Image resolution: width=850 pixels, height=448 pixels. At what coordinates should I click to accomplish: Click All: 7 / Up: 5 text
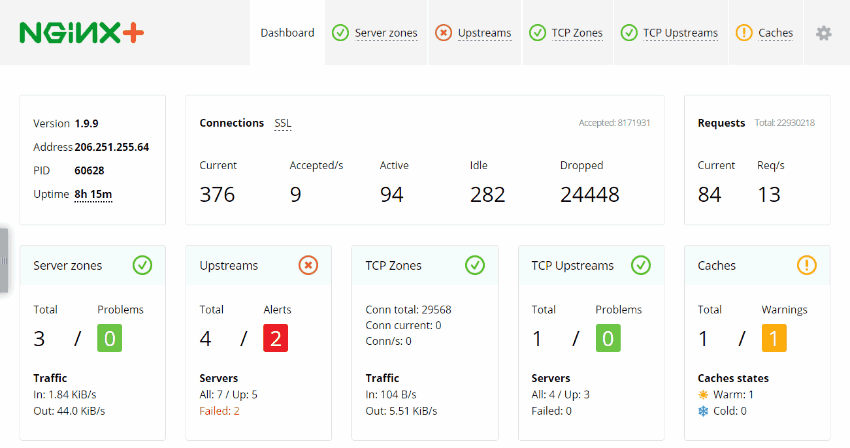tap(228, 395)
